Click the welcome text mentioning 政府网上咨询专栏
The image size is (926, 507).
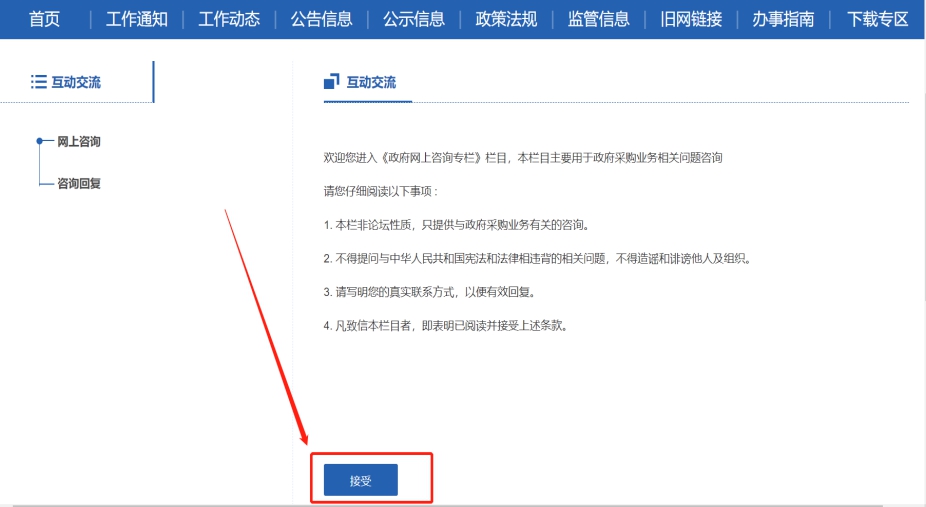[522, 158]
